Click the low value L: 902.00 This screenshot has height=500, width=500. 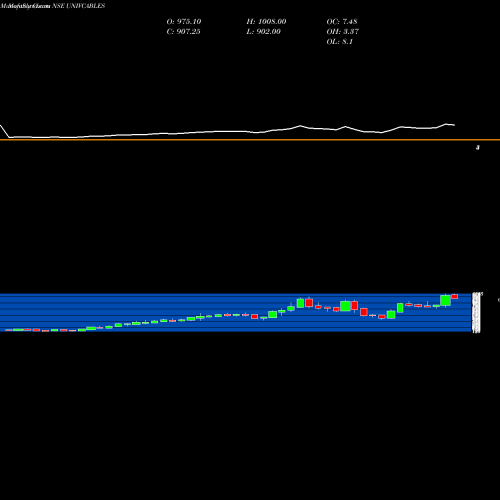263,32
